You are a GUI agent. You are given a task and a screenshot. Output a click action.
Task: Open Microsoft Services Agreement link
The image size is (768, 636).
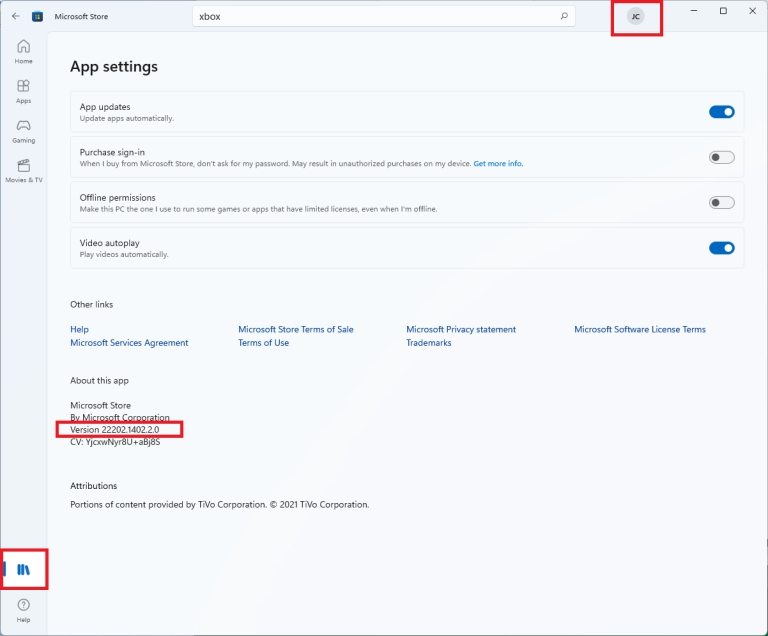pos(129,342)
